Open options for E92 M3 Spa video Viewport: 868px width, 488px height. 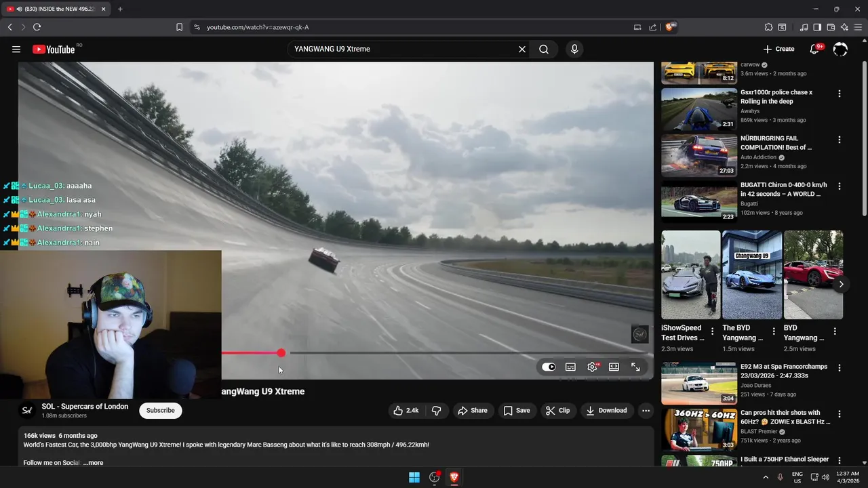click(x=839, y=368)
